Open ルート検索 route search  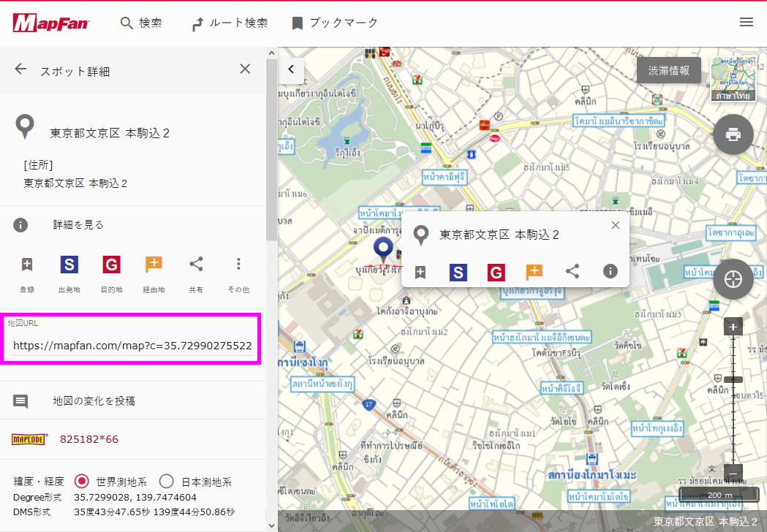pyautogui.click(x=230, y=23)
